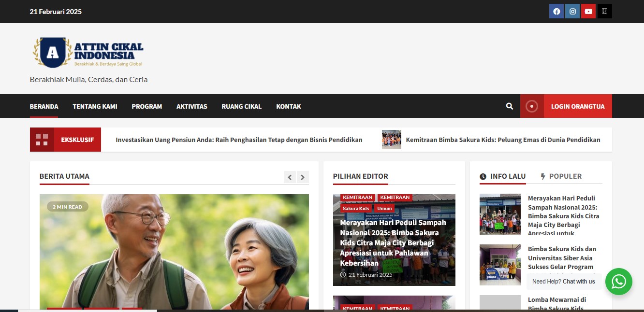Click the Need Help Chat with us label
This screenshot has height=312, width=644.
pyautogui.click(x=563, y=282)
